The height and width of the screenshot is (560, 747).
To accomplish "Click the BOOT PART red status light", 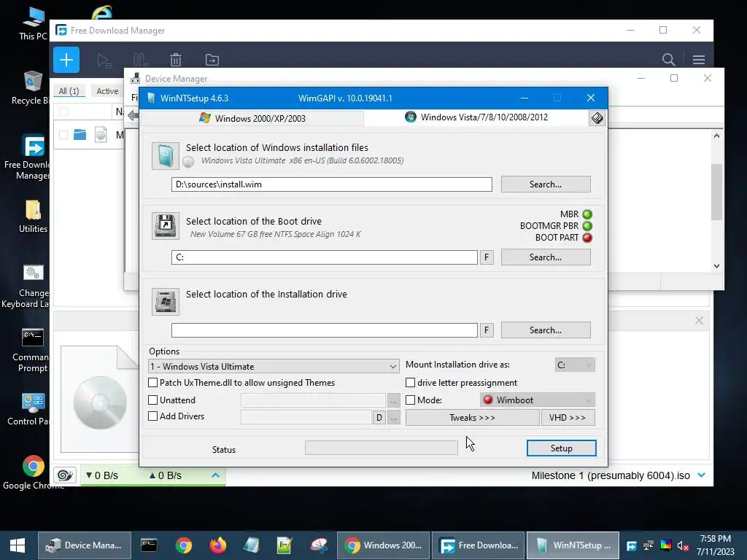I will tap(587, 238).
